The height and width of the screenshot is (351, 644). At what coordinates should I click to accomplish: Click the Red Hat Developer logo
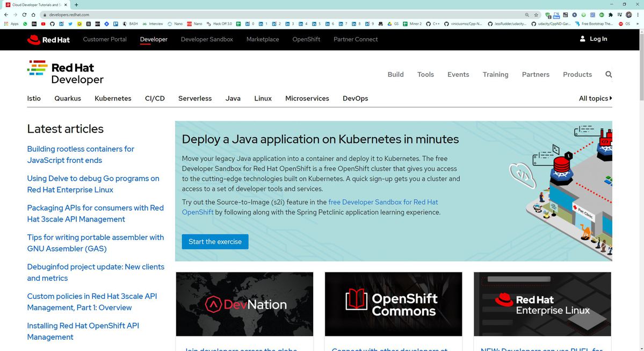point(65,73)
